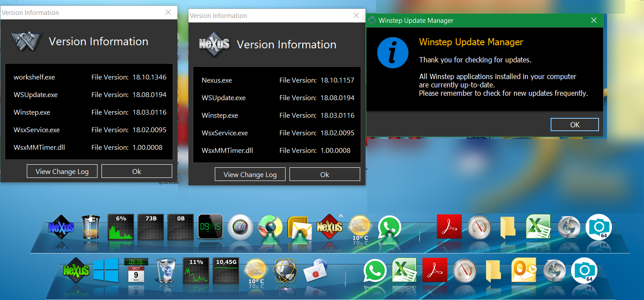The image size is (644, 300).
Task: Click the green digital clock widget
Action: coord(210,227)
